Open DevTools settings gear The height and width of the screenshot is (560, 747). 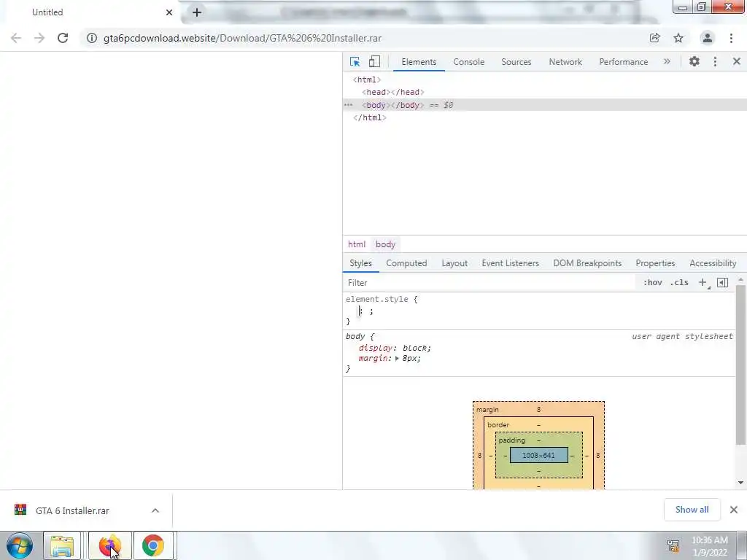click(694, 61)
